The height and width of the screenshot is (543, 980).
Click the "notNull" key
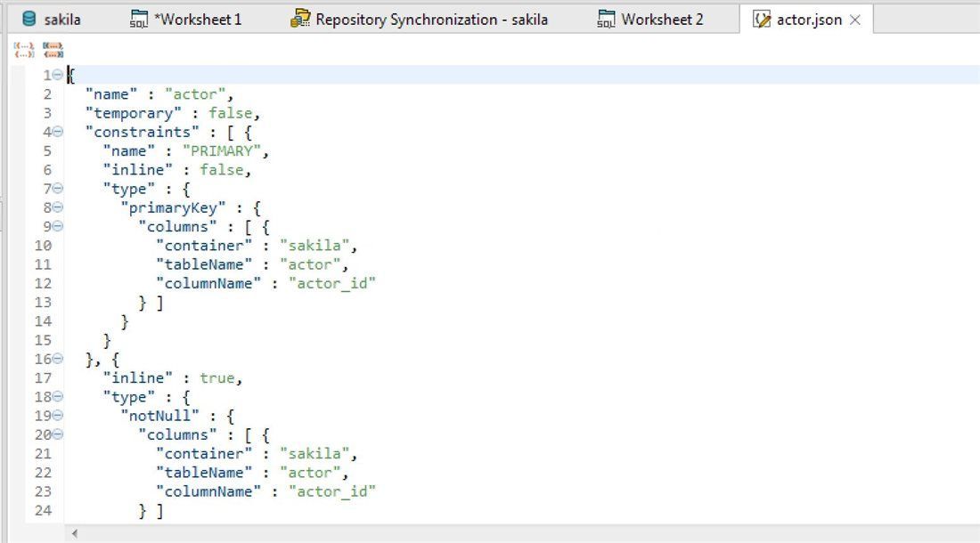coord(159,416)
